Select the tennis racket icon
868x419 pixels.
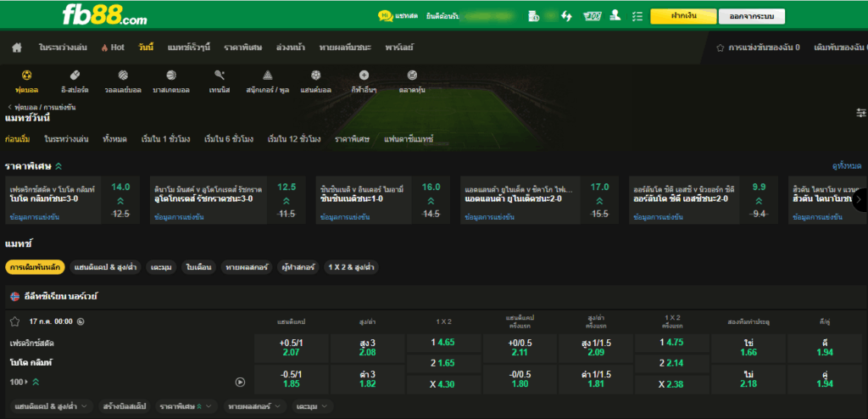[220, 75]
